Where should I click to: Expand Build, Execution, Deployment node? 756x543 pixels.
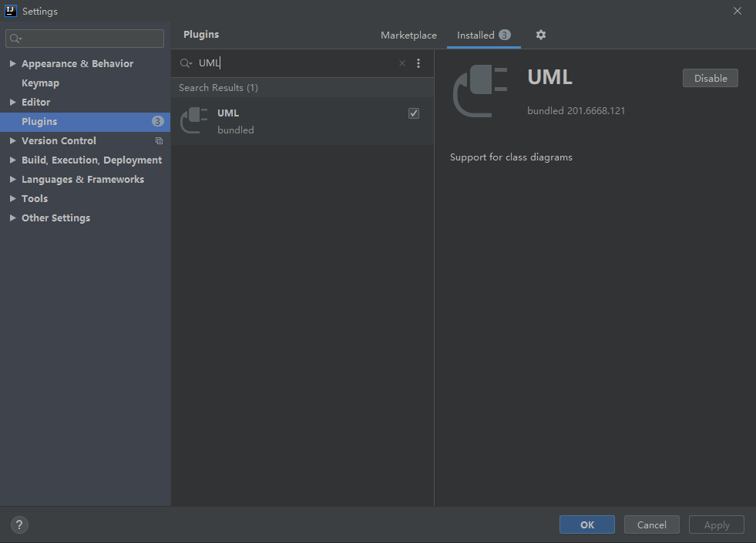pos(13,160)
